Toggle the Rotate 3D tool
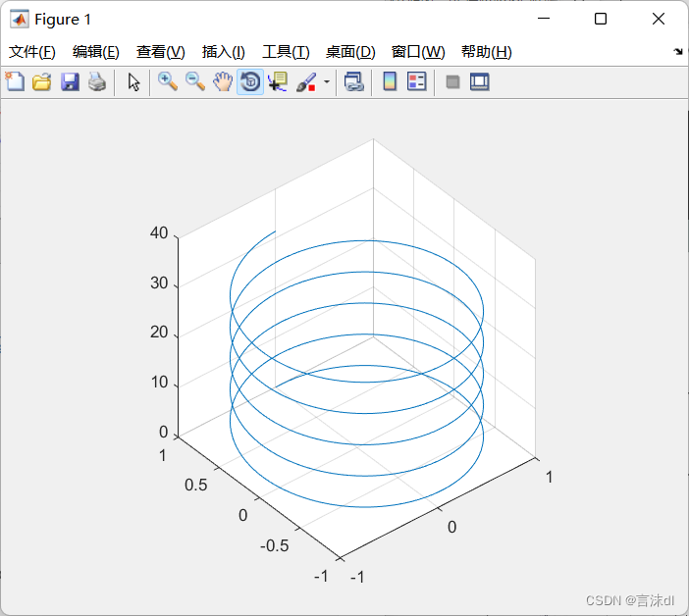The image size is (689, 616). click(250, 82)
